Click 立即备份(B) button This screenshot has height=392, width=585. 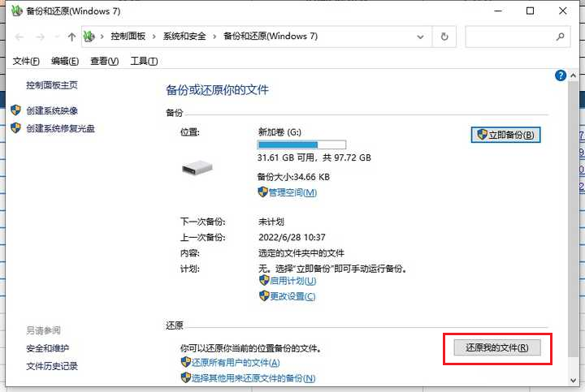click(505, 135)
